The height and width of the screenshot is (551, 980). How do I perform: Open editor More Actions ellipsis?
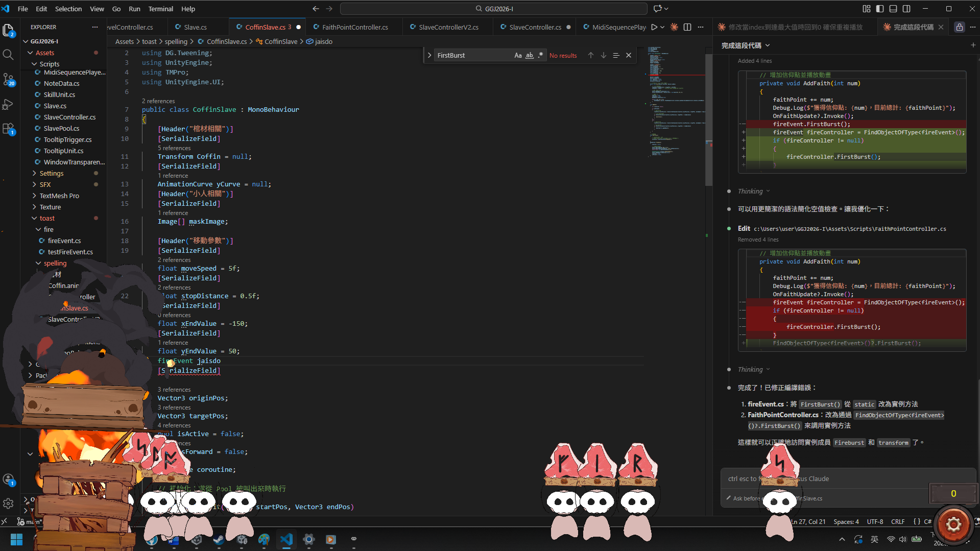(x=701, y=27)
